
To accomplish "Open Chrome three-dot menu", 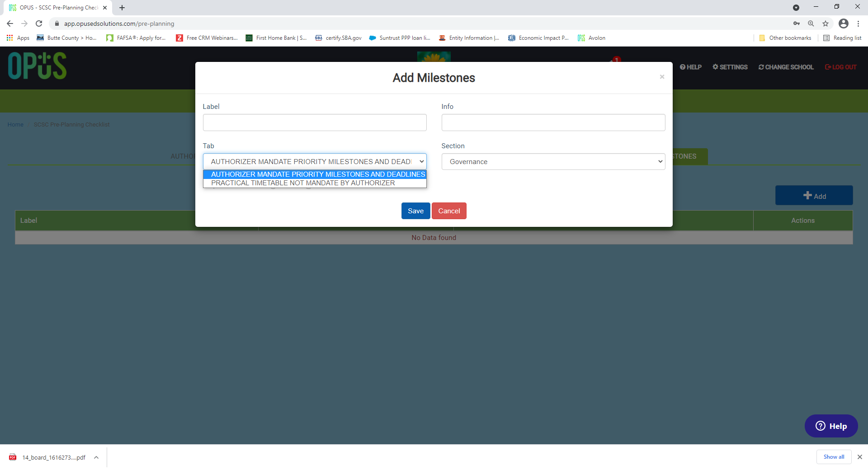I will click(858, 23).
